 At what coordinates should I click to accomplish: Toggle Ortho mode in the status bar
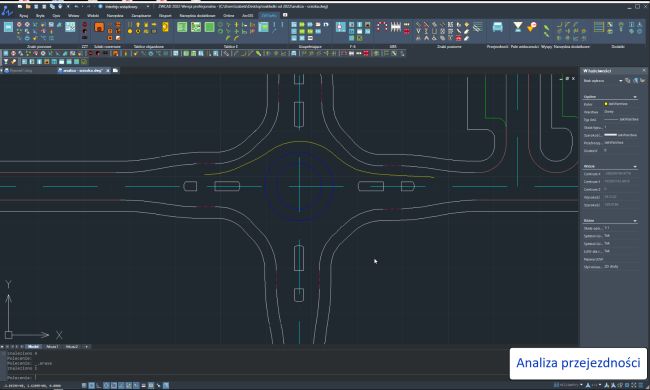[99, 385]
